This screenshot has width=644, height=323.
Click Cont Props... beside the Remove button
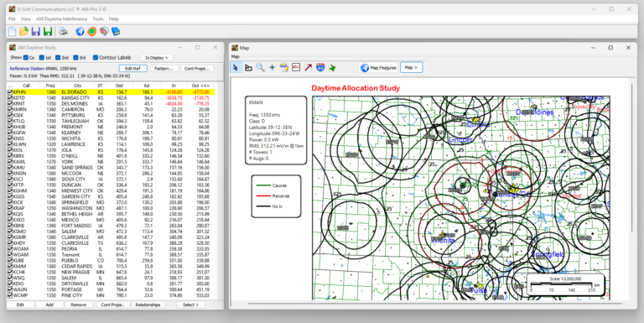click(113, 305)
